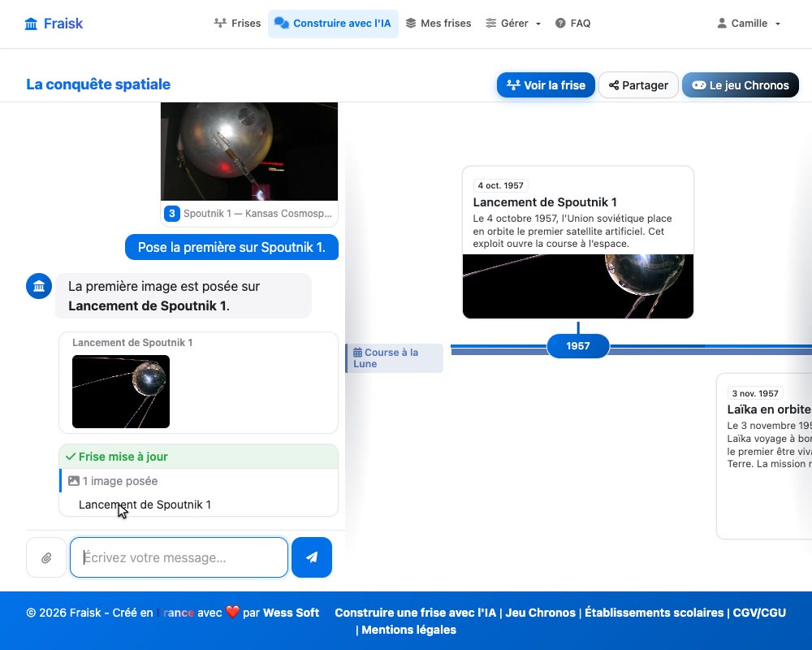Click the Lancement de Spoutnik 1 chat thumbnail
The image size is (812, 650).
(121, 392)
